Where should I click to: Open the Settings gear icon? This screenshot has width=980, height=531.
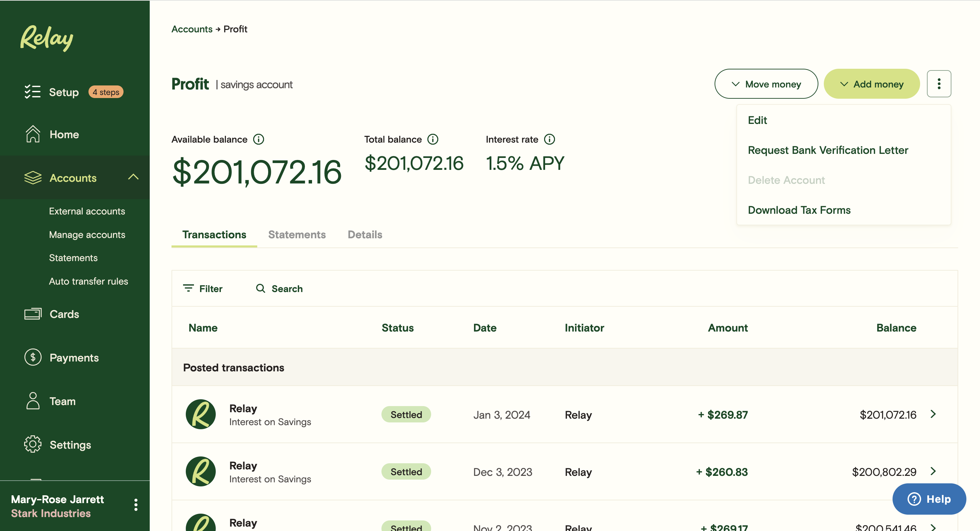(32, 444)
